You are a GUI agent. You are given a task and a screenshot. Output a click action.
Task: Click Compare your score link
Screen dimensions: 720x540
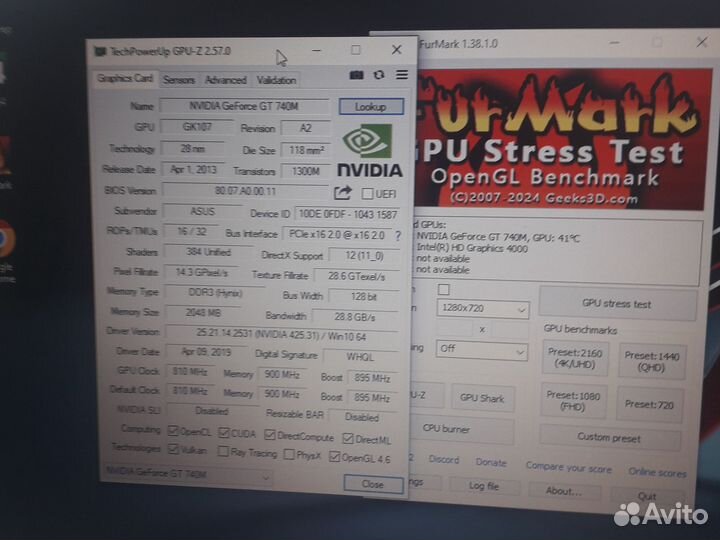pyautogui.click(x=568, y=467)
